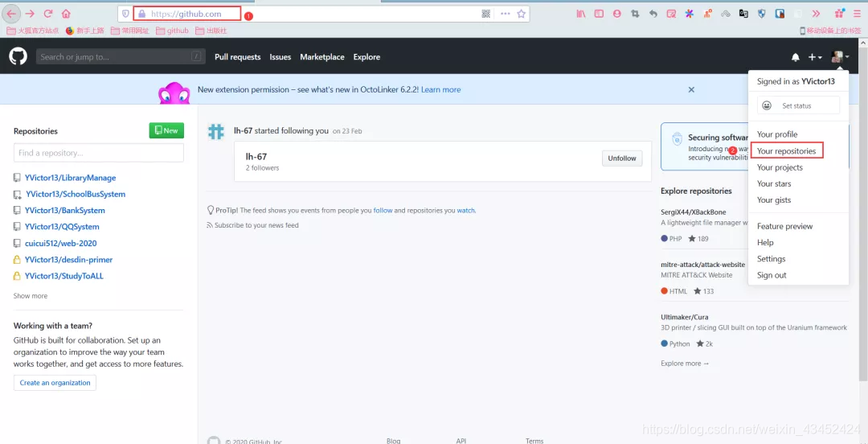Viewport: 868px width, 444px height.
Task: Collapse the user avatar dropdown menu
Action: [x=840, y=57]
